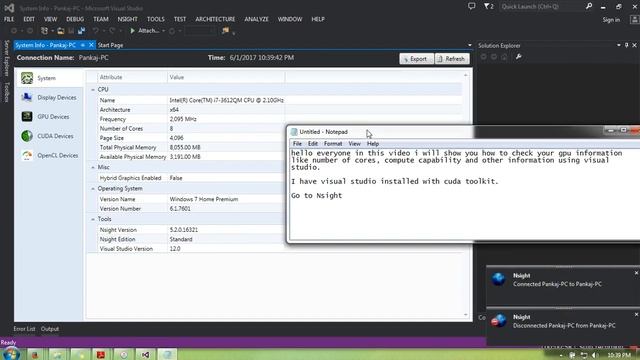640x360 pixels.
Task: Collapse the Misc group
Action: coord(93,167)
